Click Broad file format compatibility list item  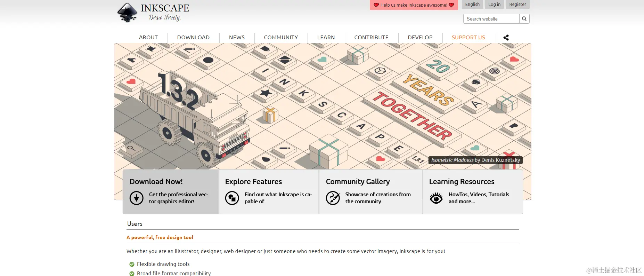pos(174,273)
